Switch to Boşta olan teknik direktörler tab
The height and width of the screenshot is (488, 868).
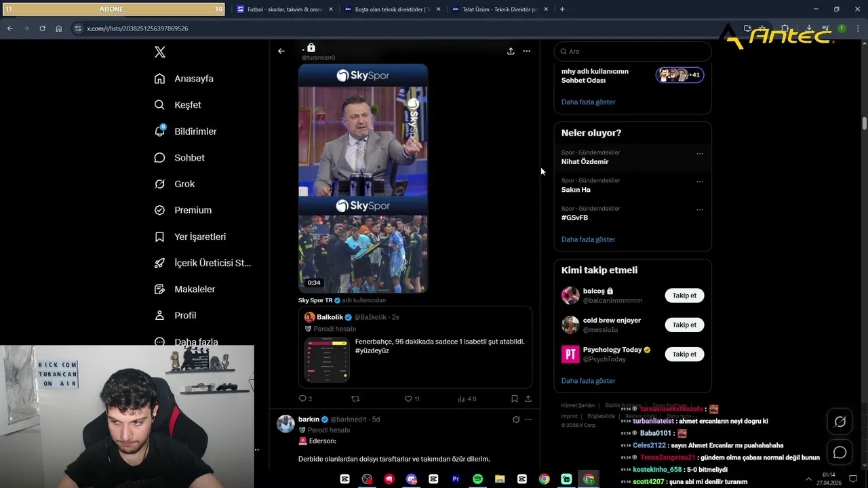(393, 9)
